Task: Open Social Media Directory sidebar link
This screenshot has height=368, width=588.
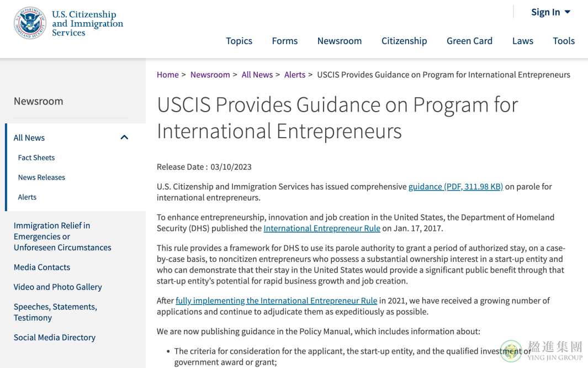Action: click(x=55, y=337)
